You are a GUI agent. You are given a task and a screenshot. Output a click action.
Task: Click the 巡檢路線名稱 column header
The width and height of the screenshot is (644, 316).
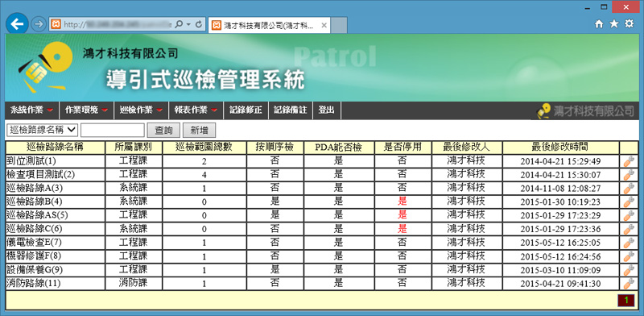[x=56, y=148]
